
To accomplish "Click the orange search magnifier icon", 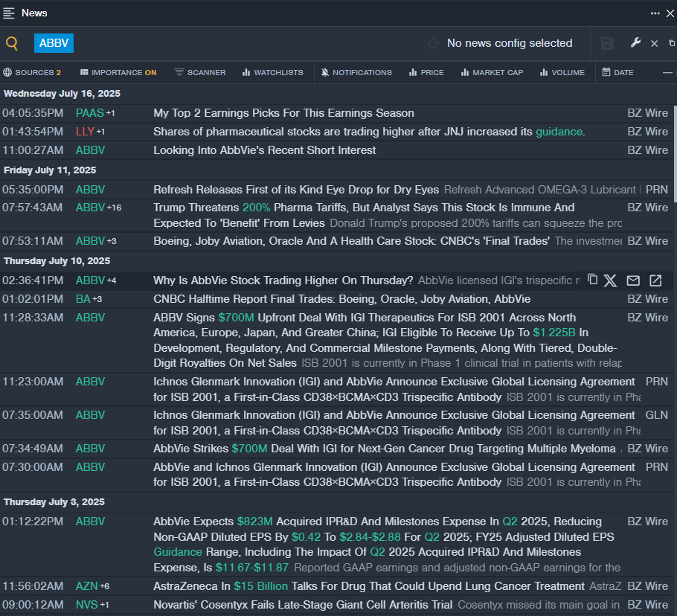I will coord(12,43).
